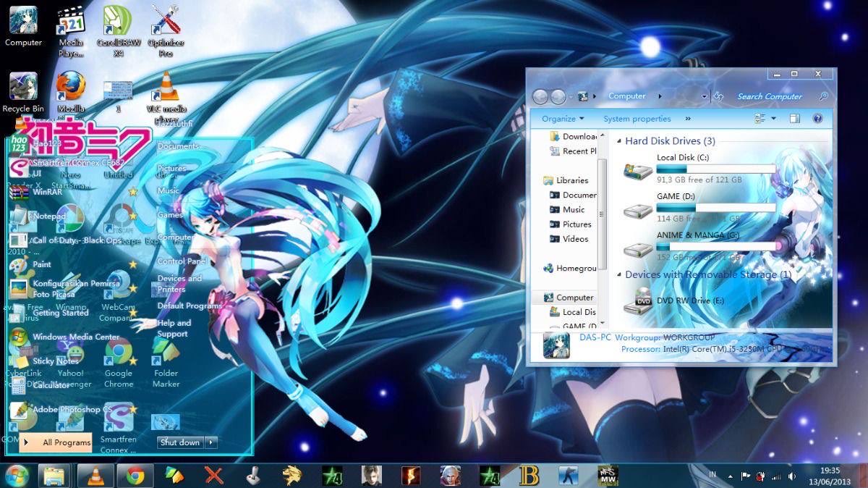868x488 pixels.
Task: Click the Shut down button
Action: click(x=180, y=442)
